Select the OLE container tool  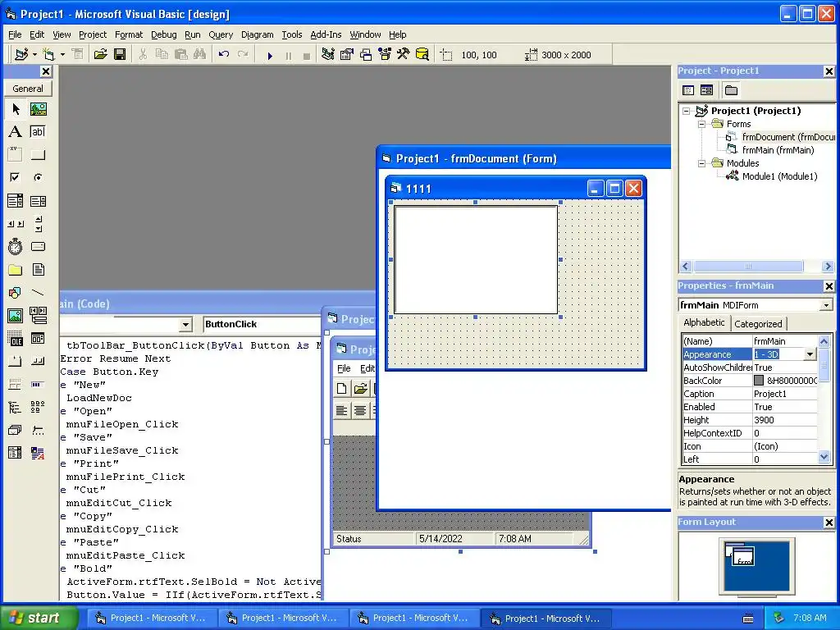[16, 339]
